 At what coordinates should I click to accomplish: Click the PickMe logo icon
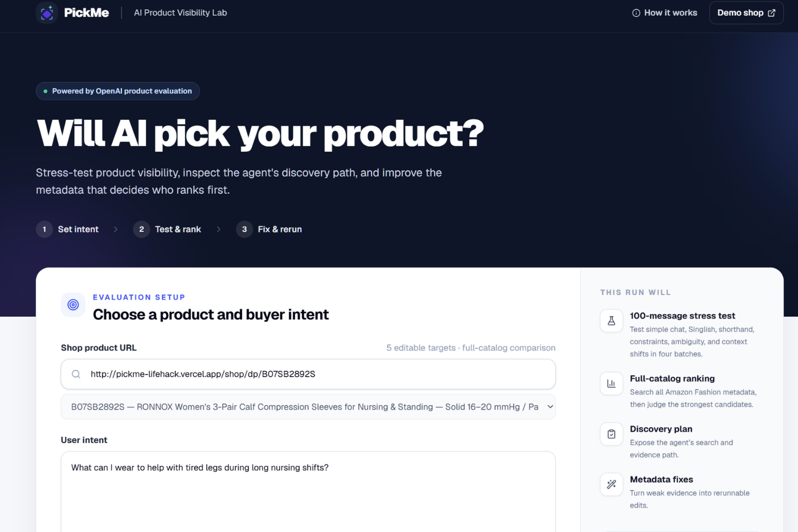coord(47,13)
